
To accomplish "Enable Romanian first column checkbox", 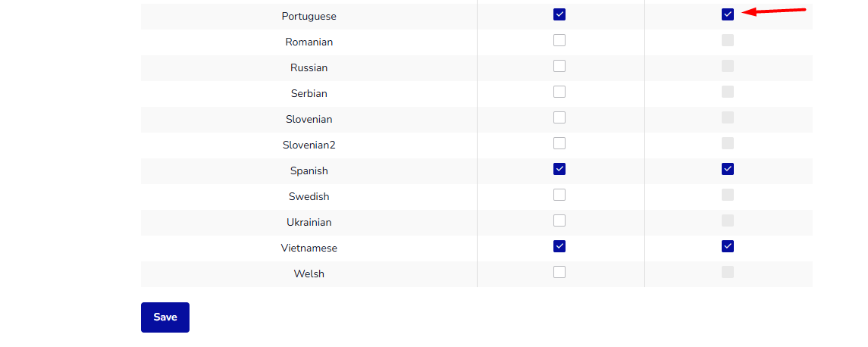I will (559, 40).
